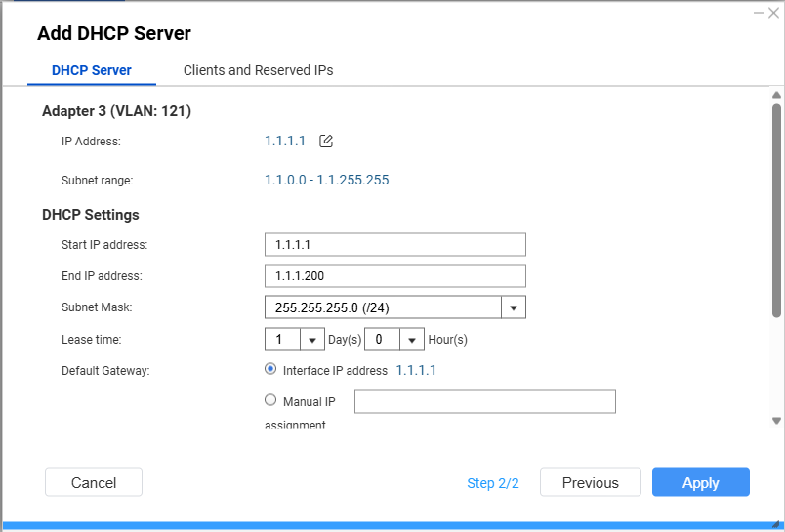The width and height of the screenshot is (785, 532).
Task: Click the scroll up arrow
Action: pyautogui.click(x=776, y=96)
